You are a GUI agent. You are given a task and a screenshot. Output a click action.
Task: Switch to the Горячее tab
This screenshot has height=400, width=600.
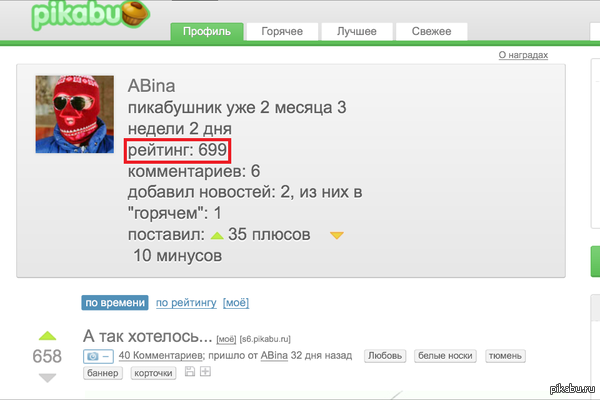click(282, 32)
